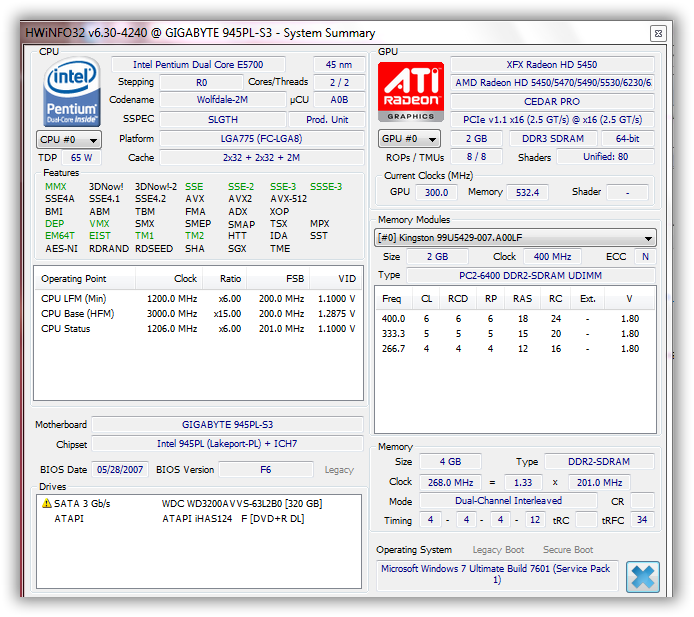Select the CPU name field Intel Pentium Dual Core E5700

(198, 65)
